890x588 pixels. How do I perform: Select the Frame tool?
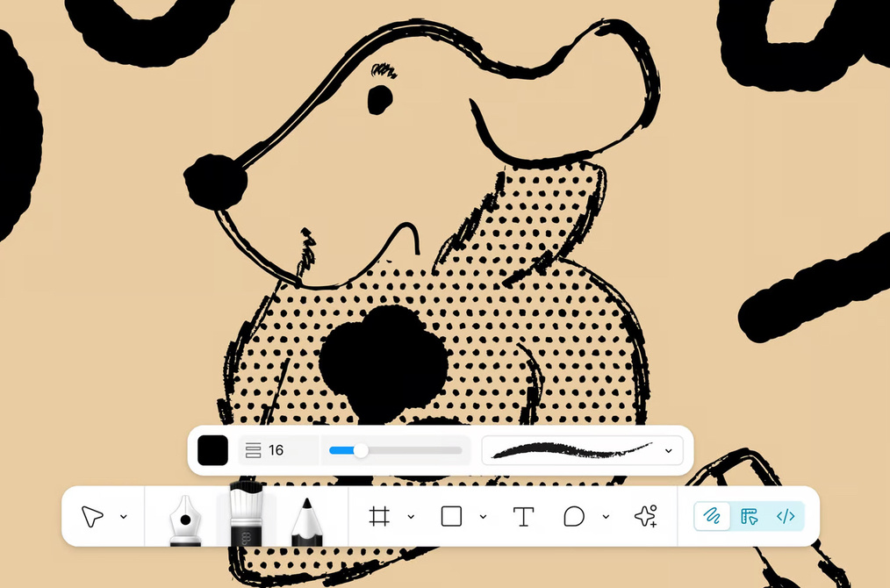coord(379,517)
